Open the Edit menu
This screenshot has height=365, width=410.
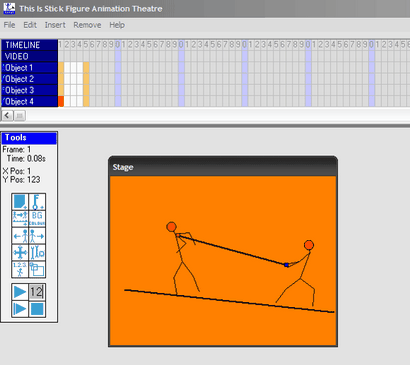pyautogui.click(x=30, y=25)
